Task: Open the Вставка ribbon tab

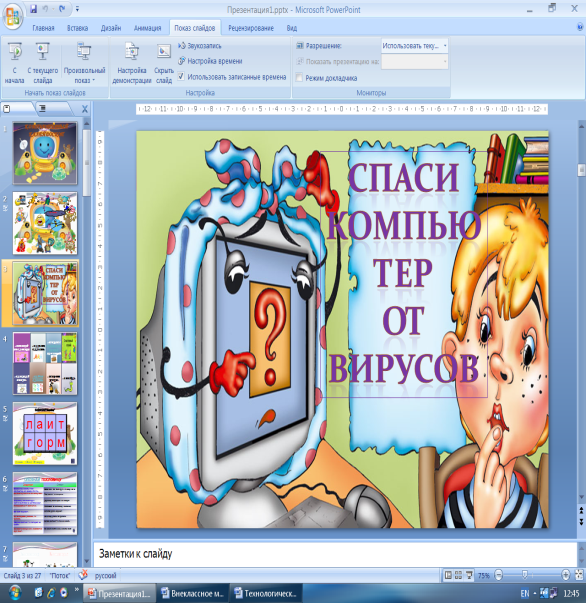Action: pos(77,28)
